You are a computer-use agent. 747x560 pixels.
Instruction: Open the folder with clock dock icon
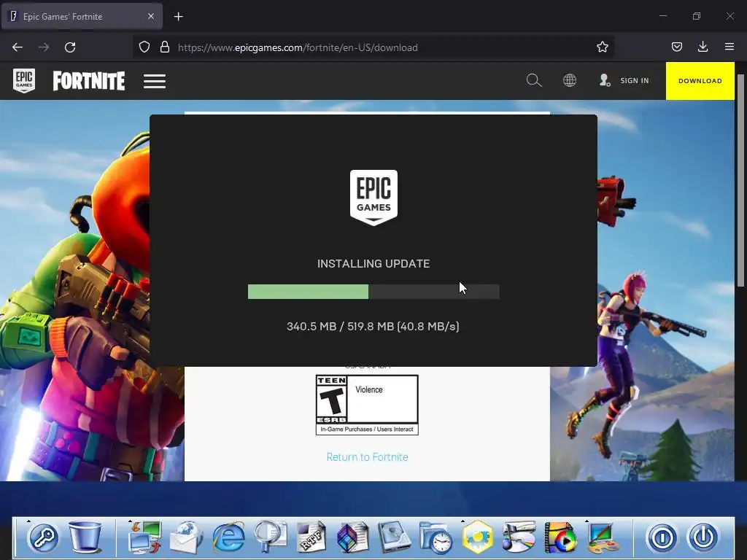click(x=436, y=537)
